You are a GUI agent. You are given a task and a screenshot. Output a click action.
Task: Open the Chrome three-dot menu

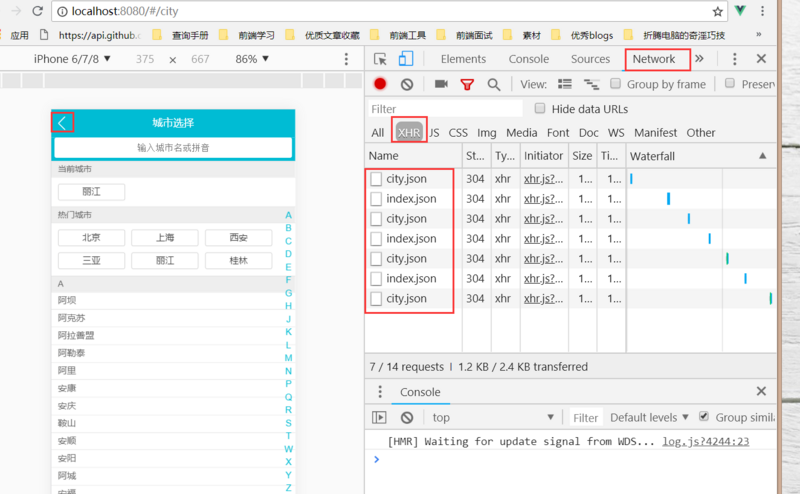(x=762, y=11)
